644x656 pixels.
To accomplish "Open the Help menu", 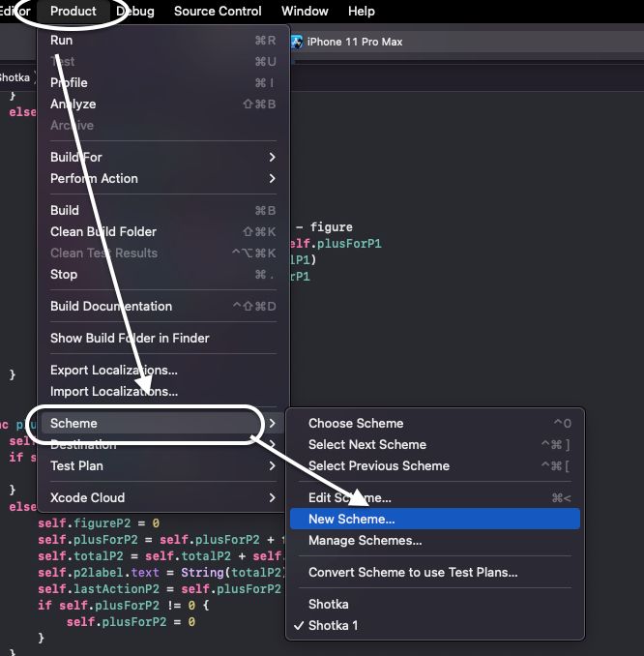I will coord(362,12).
